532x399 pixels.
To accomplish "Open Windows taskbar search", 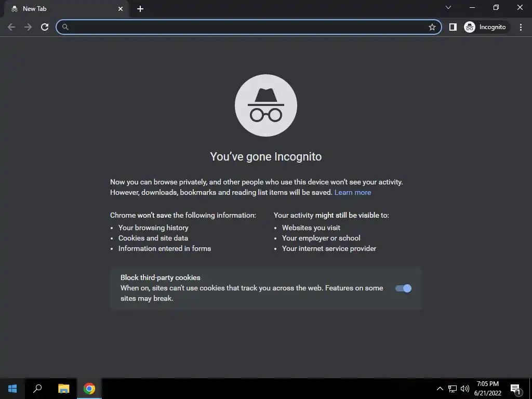I will click(x=37, y=389).
